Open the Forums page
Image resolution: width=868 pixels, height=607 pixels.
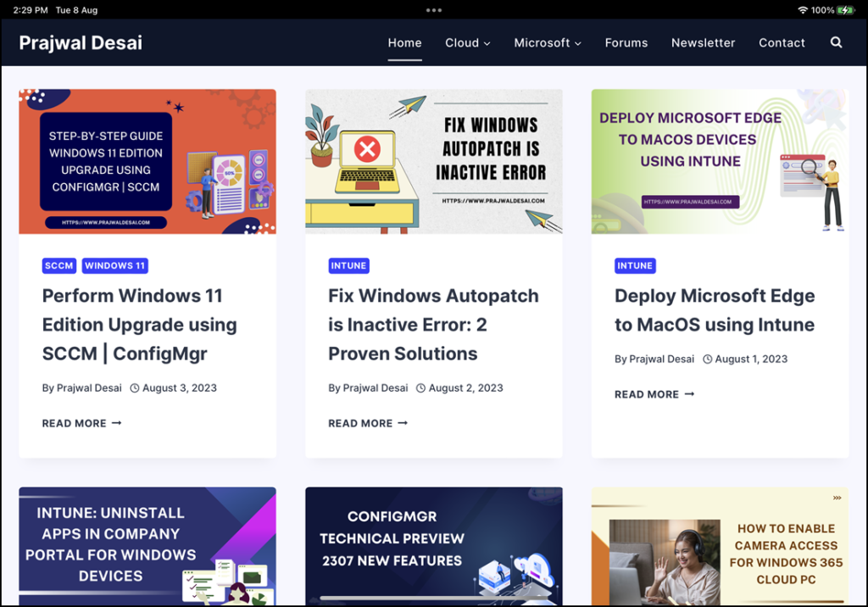(626, 42)
